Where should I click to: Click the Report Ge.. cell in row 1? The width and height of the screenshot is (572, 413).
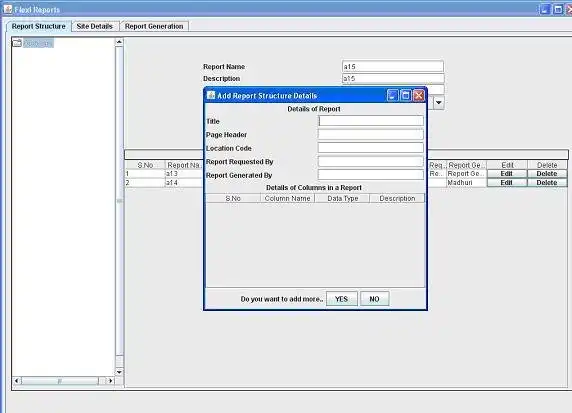(467, 174)
